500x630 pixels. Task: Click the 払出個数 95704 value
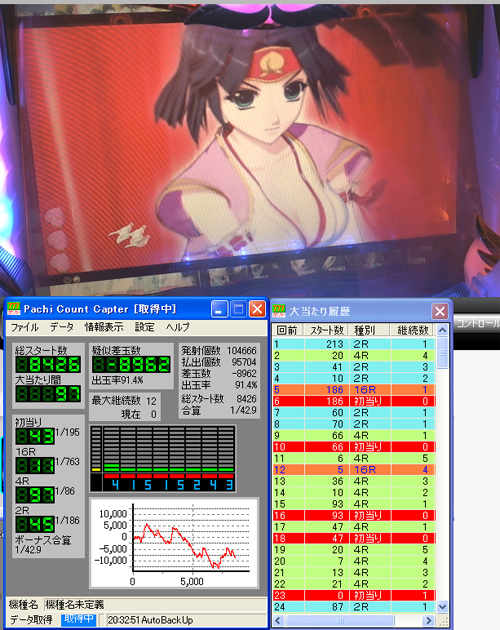tap(244, 362)
